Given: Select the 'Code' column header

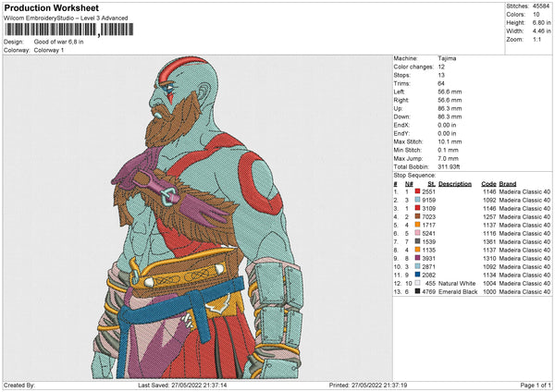Looking at the screenshot, I should pyautogui.click(x=488, y=184).
